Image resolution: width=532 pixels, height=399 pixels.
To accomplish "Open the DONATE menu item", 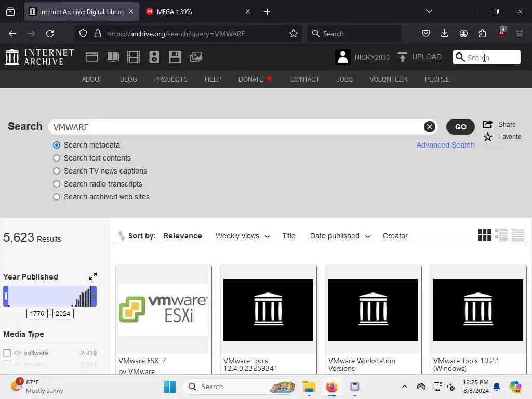I will (x=255, y=79).
